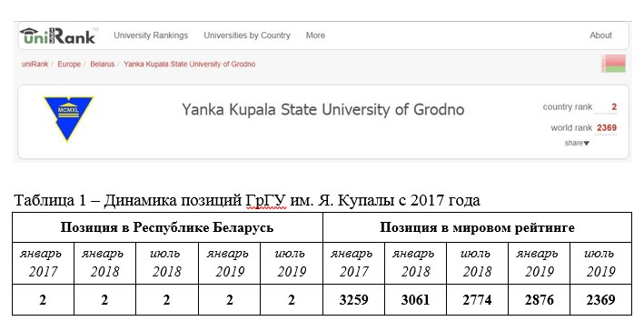Viewport: 644px width, 331px height.
Task: Open the University Rankings menu
Action: click(151, 35)
